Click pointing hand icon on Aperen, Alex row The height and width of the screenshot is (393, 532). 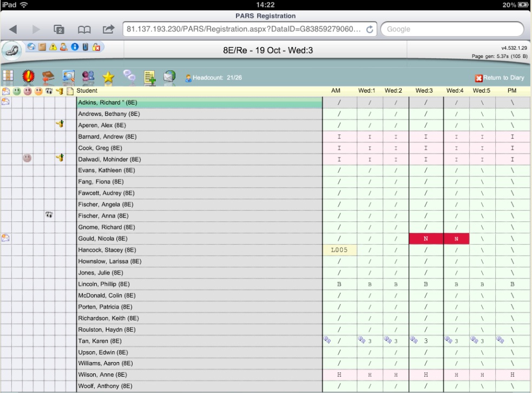60,124
